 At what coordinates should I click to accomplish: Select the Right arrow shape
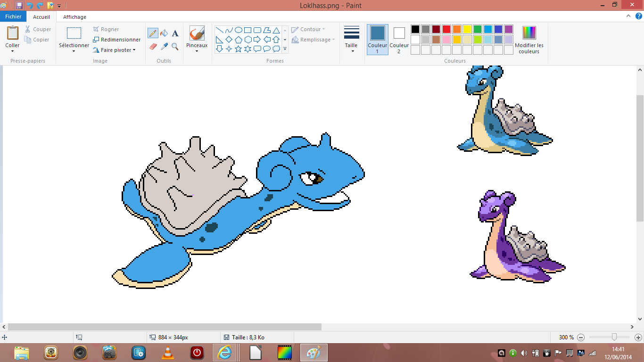click(257, 40)
